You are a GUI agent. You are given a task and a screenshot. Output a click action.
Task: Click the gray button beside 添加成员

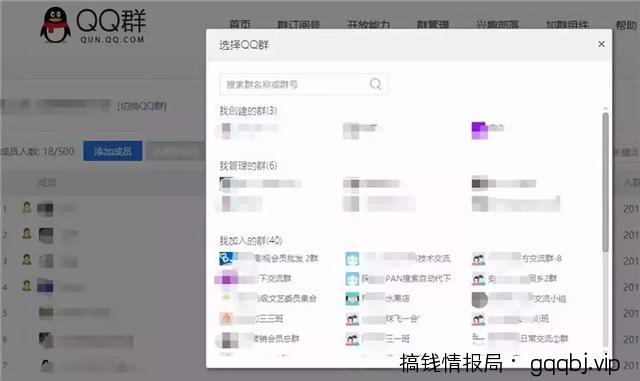(176, 151)
